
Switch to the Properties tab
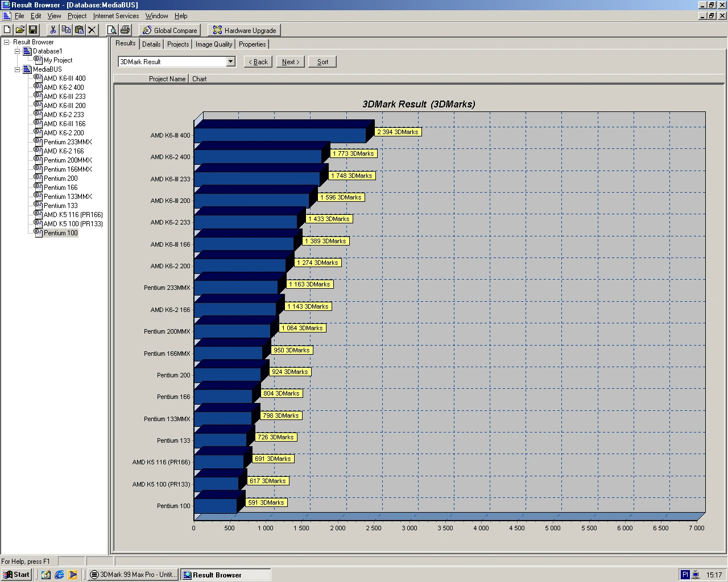(253, 44)
